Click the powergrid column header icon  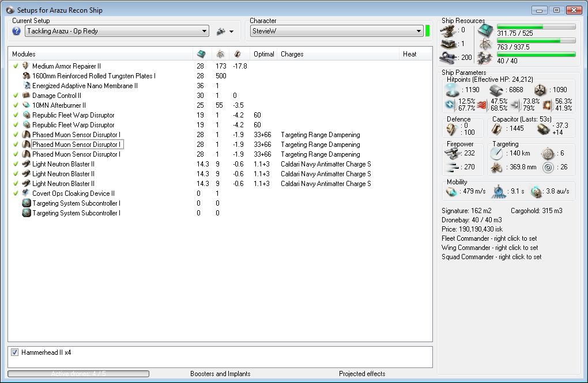pos(220,54)
